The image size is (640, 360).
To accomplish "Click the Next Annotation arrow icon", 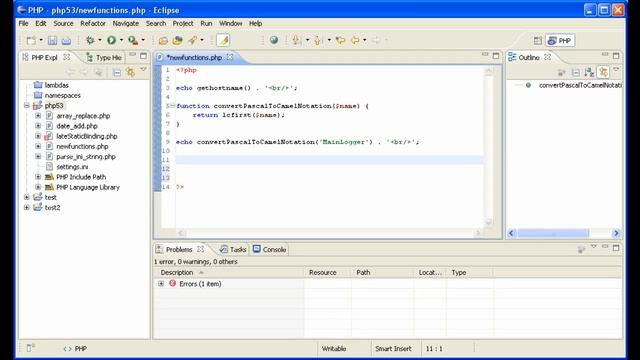I will [296, 40].
